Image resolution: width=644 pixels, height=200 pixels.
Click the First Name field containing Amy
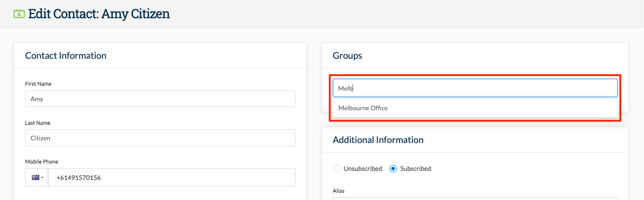tap(160, 98)
